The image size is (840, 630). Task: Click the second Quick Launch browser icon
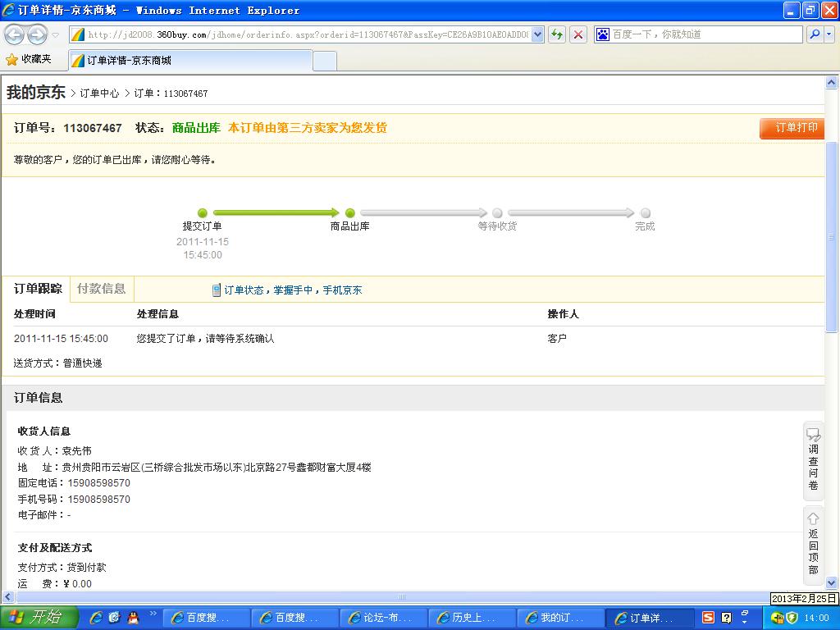114,619
